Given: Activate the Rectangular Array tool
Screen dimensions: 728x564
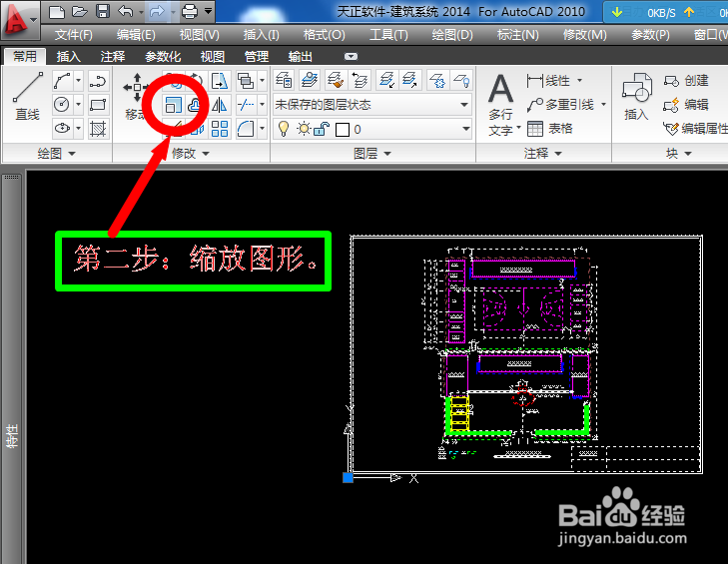Looking at the screenshot, I should 220,128.
